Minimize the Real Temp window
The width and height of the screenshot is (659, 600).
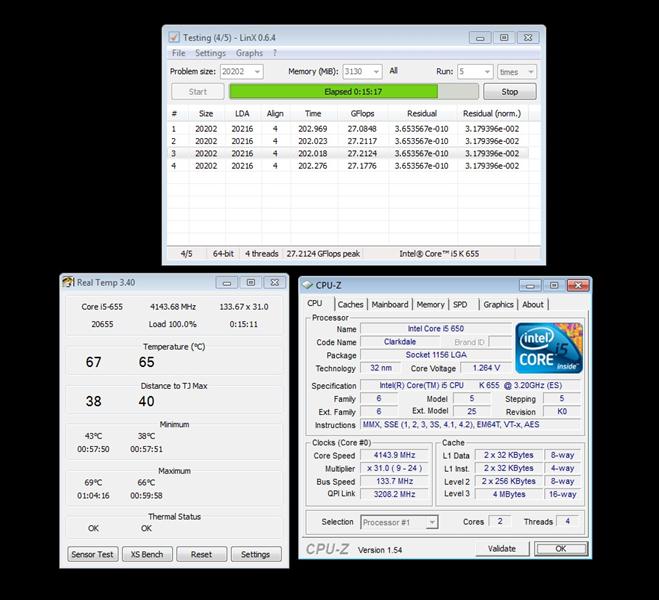click(x=227, y=282)
